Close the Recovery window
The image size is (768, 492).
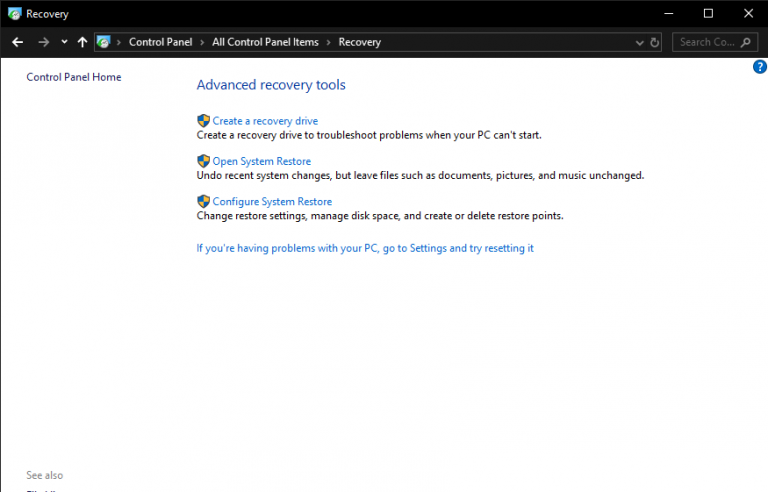pyautogui.click(x=748, y=14)
